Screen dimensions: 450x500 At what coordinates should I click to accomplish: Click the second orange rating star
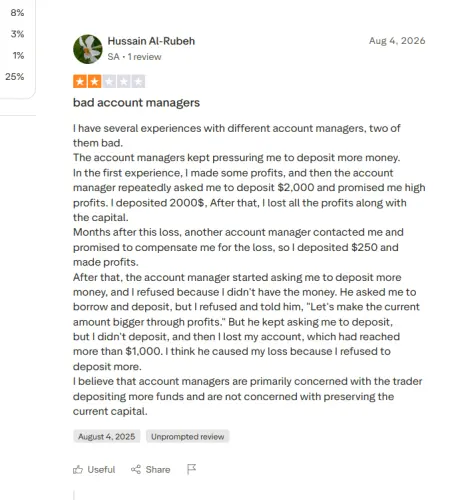tap(95, 81)
